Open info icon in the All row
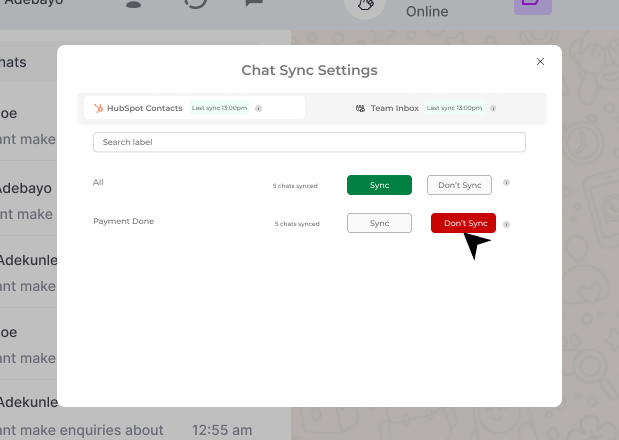This screenshot has height=440, width=619. click(506, 182)
